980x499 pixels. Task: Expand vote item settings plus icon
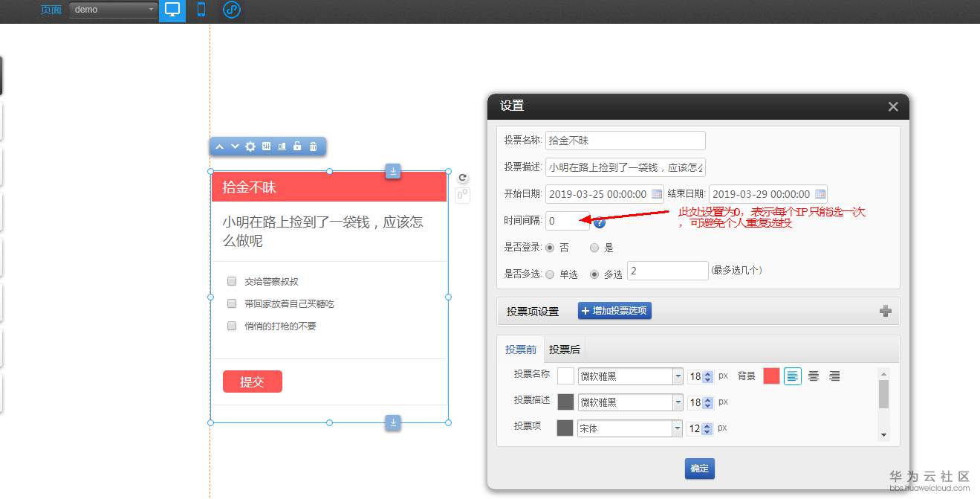pyautogui.click(x=885, y=312)
